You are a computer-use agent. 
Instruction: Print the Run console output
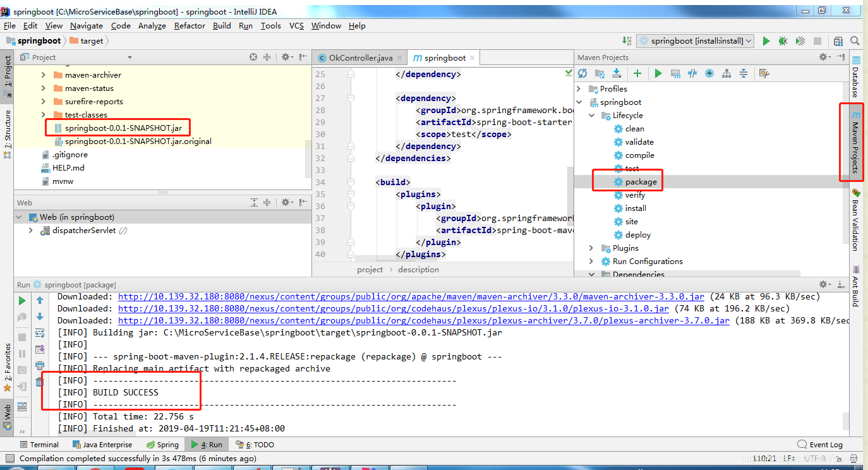click(40, 366)
